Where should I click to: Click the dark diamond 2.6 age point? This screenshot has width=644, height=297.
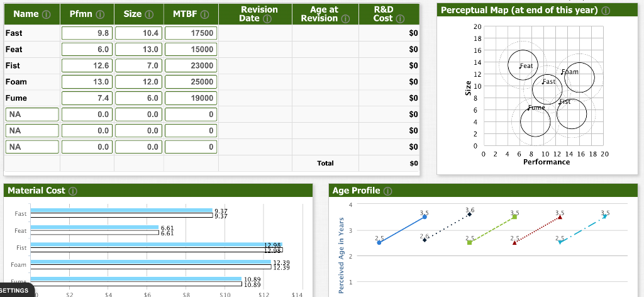tap(425, 240)
